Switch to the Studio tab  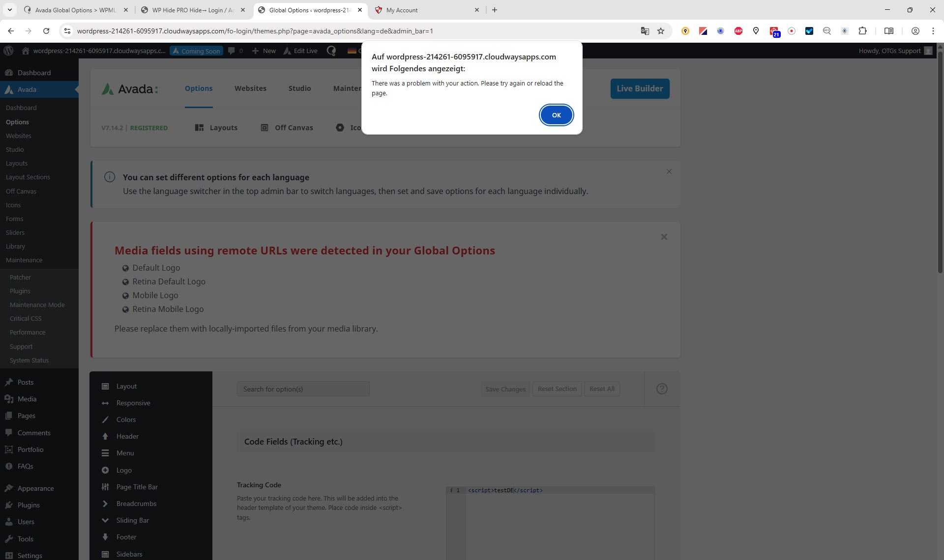coord(299,88)
